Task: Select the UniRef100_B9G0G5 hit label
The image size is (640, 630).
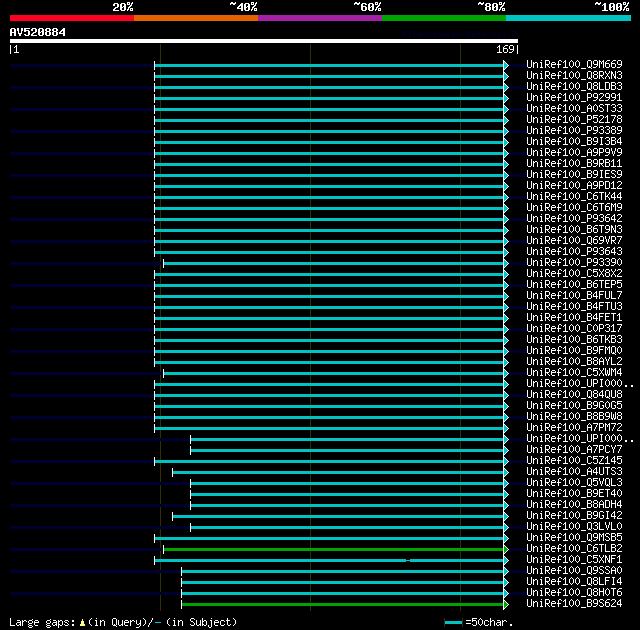Action: (x=574, y=406)
